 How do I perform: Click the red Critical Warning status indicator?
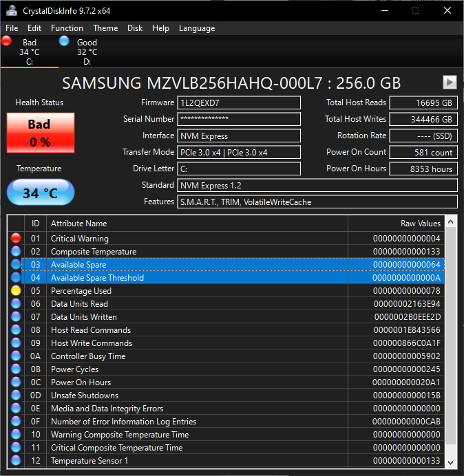(x=16, y=239)
